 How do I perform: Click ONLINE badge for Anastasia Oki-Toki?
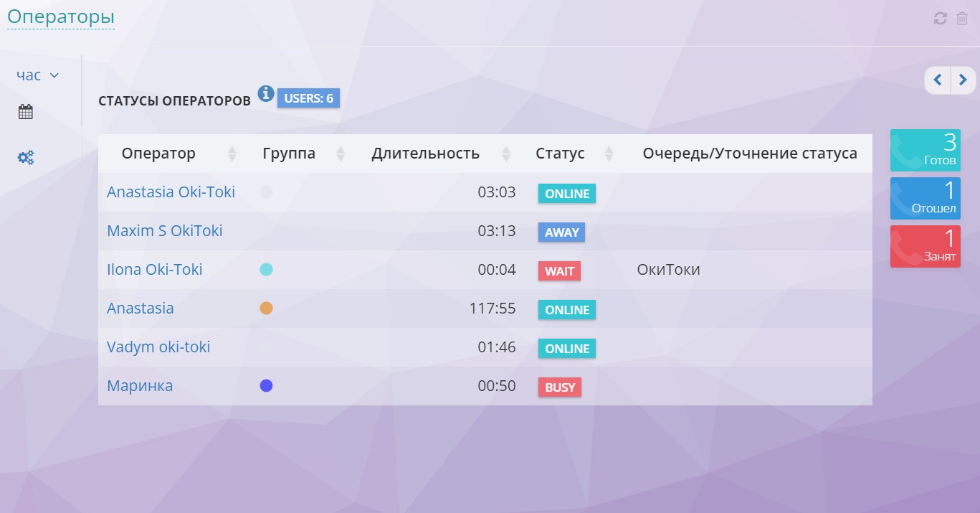click(567, 194)
